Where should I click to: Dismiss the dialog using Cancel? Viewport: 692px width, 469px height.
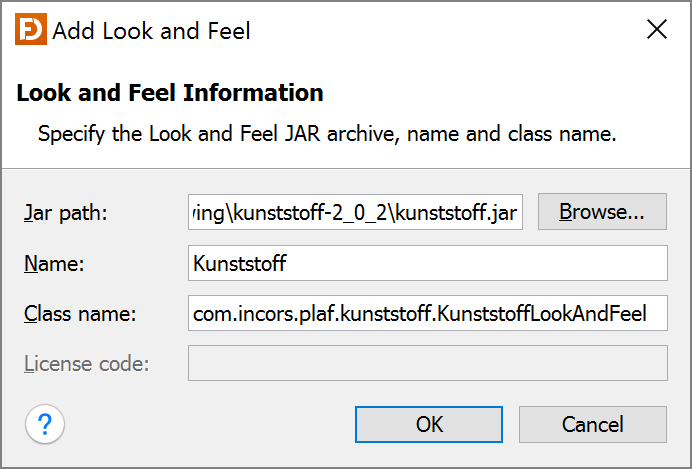click(592, 424)
